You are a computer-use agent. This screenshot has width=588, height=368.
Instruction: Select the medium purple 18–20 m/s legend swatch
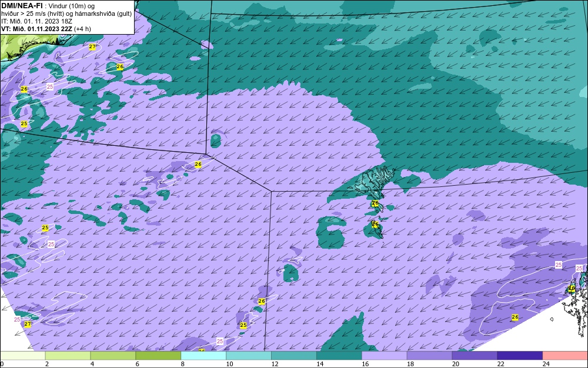pyautogui.click(x=429, y=356)
